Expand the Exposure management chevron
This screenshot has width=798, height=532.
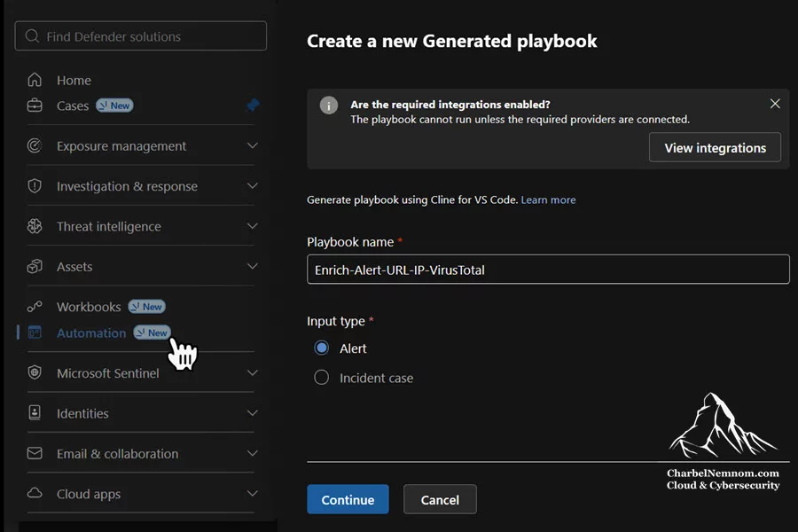tap(253, 145)
